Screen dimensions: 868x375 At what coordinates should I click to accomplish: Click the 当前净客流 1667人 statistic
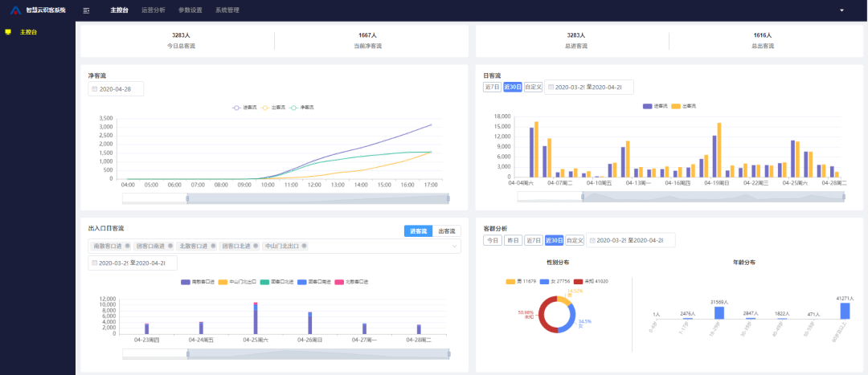367,40
